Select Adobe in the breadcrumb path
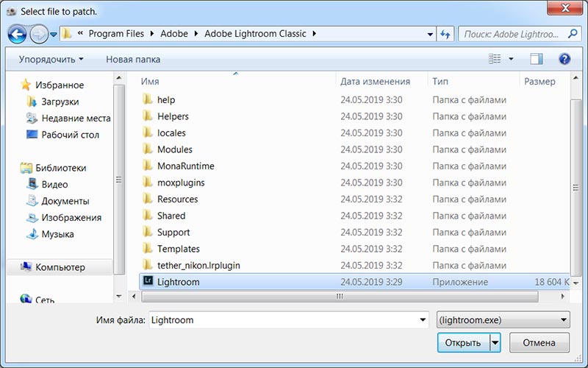The height and width of the screenshot is (368, 588). click(174, 34)
